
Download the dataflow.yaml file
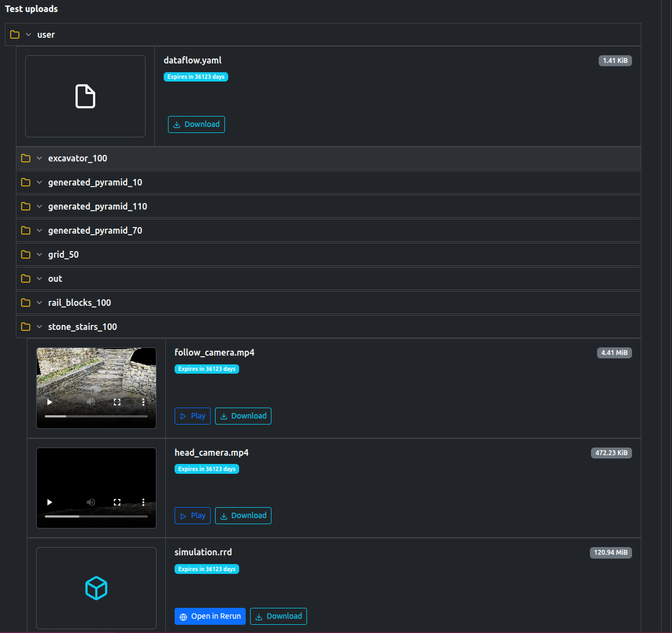click(196, 124)
